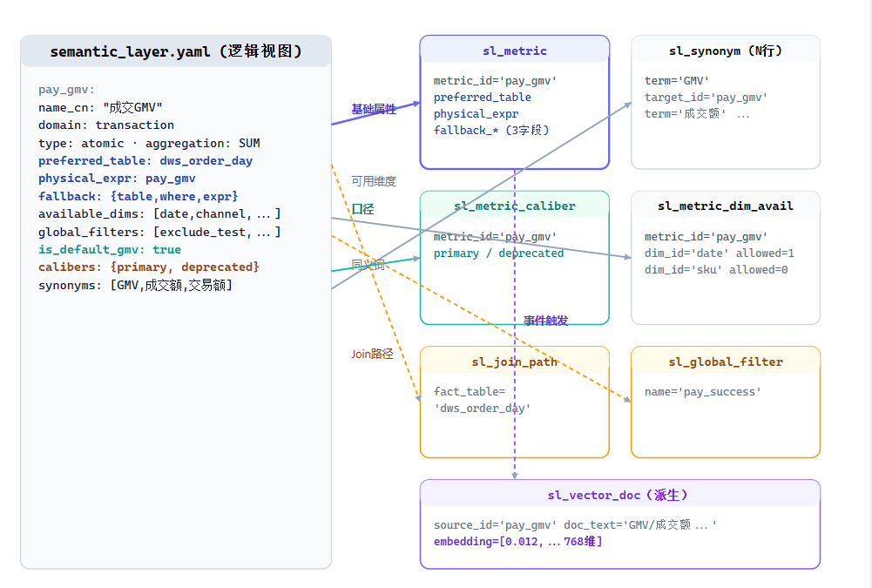Click the sl_metric_caliber header

515,206
